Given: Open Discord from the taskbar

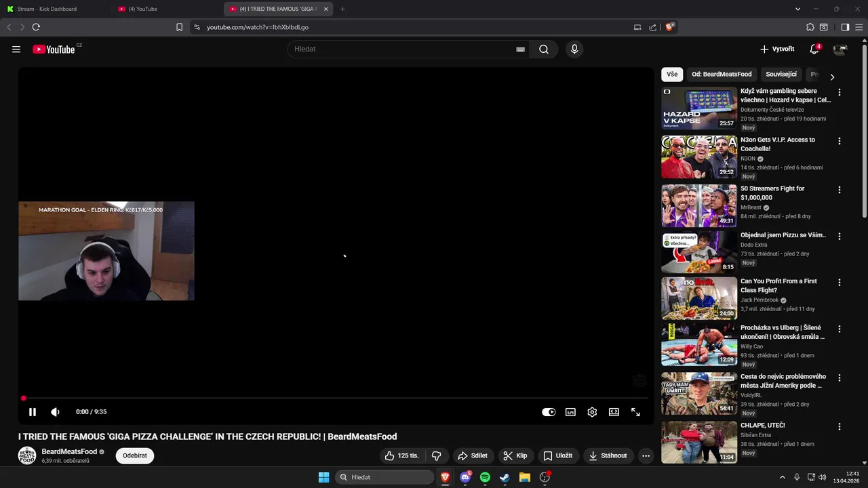Looking at the screenshot, I should (x=465, y=477).
